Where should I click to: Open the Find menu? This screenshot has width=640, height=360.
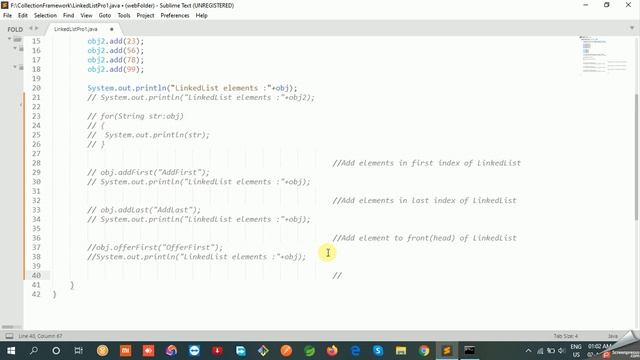point(69,16)
